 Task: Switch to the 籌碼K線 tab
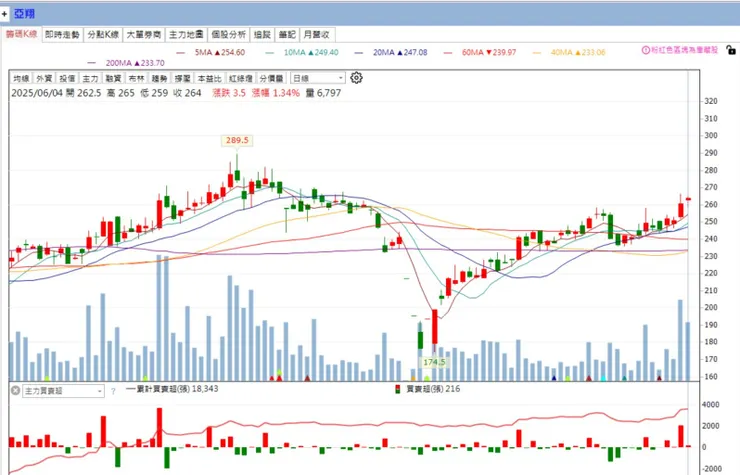pos(21,34)
